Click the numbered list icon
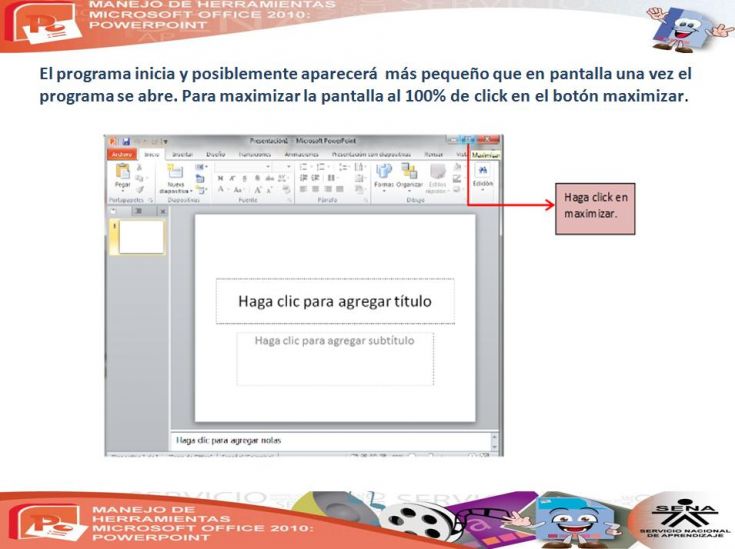This screenshot has height=549, width=735. tap(322, 167)
